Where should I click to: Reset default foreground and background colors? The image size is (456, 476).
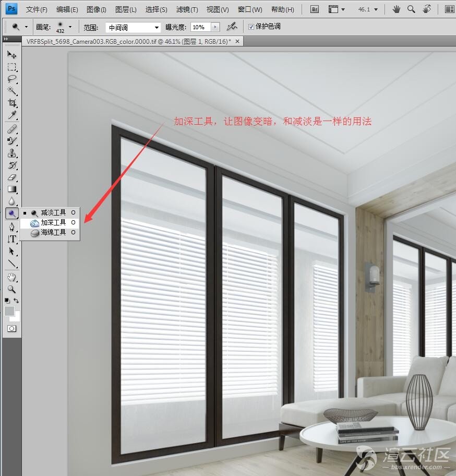pyautogui.click(x=7, y=301)
